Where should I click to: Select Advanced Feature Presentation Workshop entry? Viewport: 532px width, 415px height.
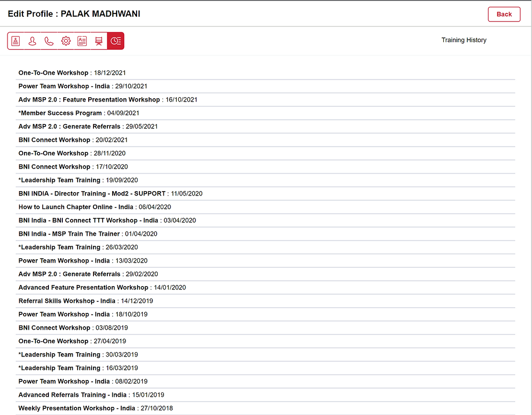point(102,288)
